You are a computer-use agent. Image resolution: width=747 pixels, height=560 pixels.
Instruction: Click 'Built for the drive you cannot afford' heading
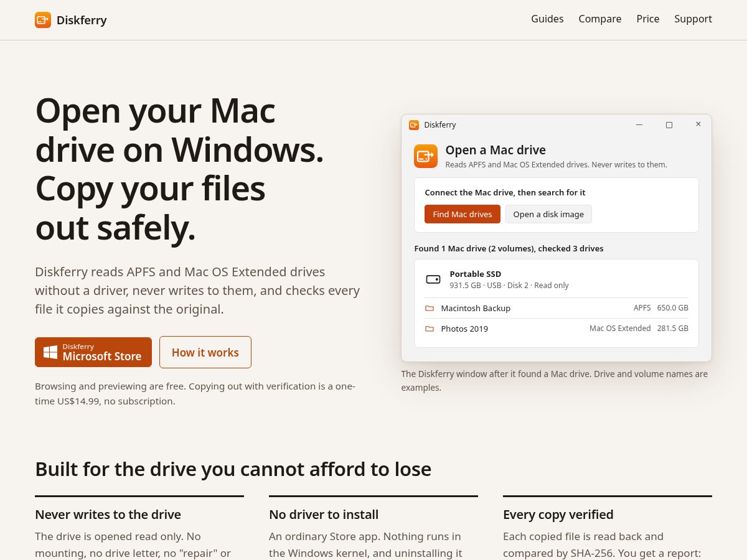[233, 469]
